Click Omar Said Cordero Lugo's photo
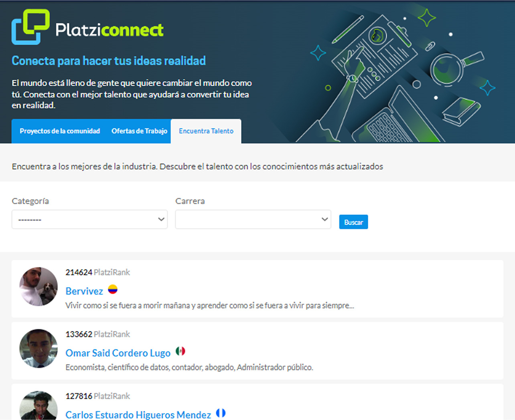Screen dimensions: 515x420 (x=39, y=348)
